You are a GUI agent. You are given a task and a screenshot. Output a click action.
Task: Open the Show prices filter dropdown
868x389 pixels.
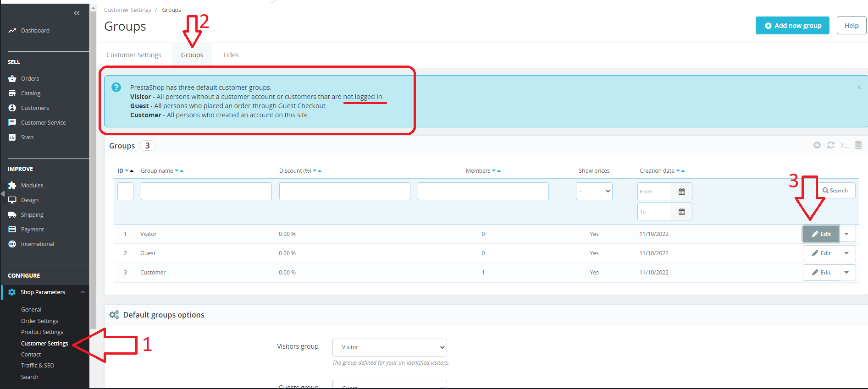tap(594, 192)
